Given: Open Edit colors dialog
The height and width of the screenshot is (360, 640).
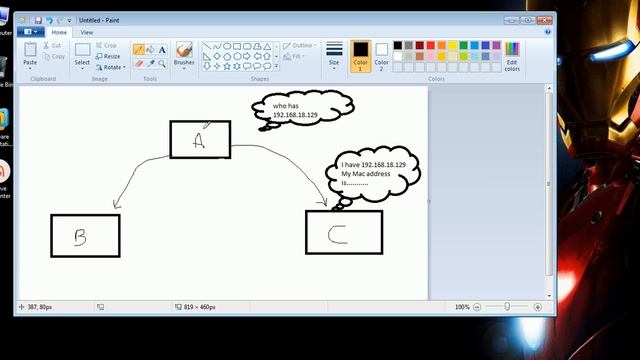Looking at the screenshot, I should point(512,56).
